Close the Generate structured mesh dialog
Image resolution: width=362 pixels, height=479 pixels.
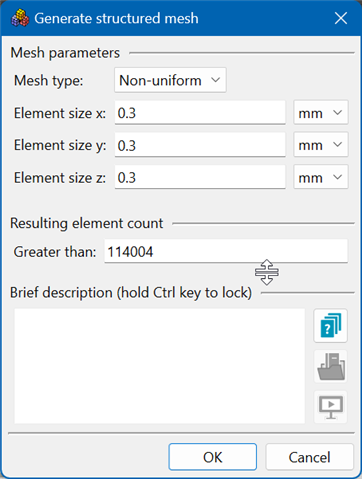pyautogui.click(x=341, y=18)
